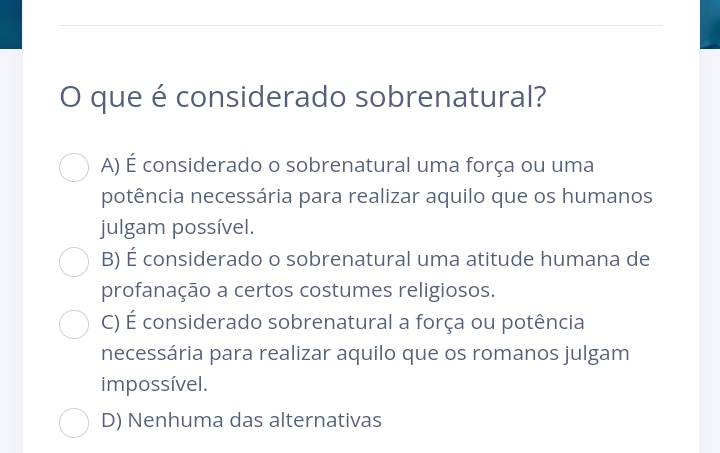
Task: Click the 'D) Nenhuma das alternativas' label text
Action: (x=242, y=420)
